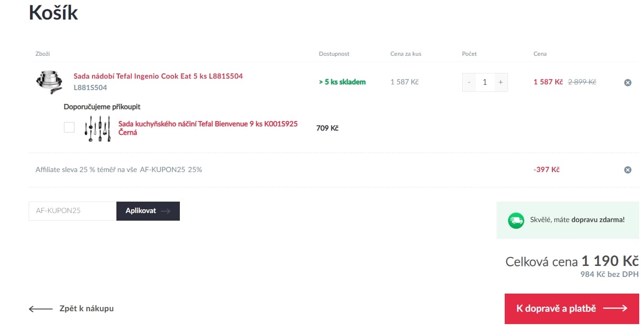Click the Celková cena total amount
Image resolution: width=644 pixels, height=336 pixels.
click(x=610, y=261)
